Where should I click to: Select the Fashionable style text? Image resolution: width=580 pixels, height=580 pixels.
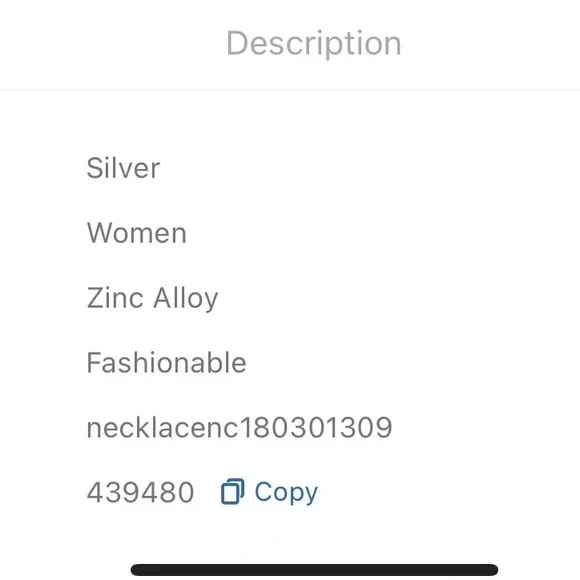[166, 362]
